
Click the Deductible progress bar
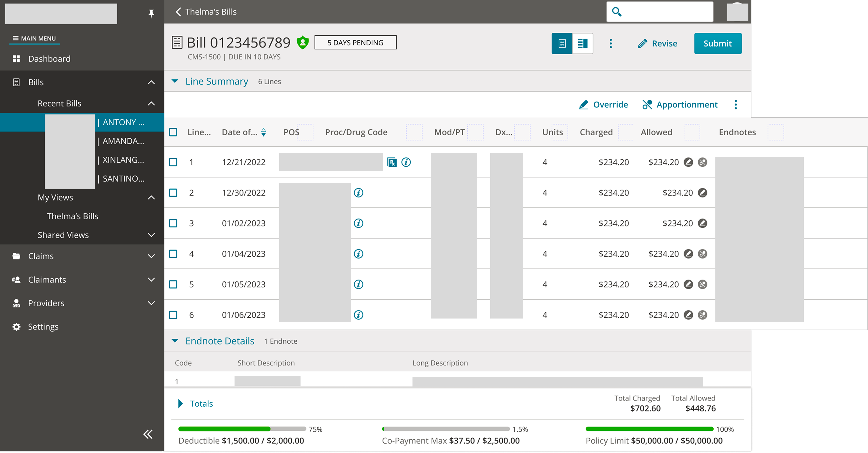pos(242,429)
